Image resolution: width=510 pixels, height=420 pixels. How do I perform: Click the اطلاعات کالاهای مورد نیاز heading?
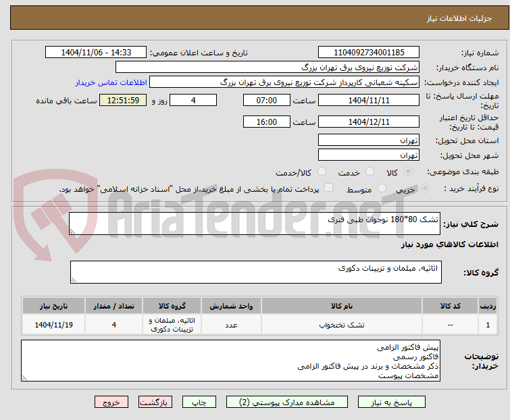tap(449, 244)
